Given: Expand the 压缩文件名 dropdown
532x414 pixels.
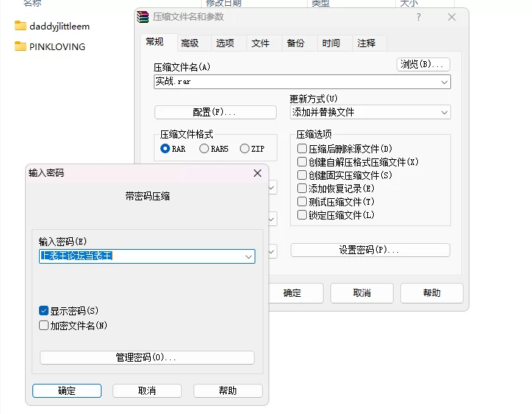Looking at the screenshot, I should pyautogui.click(x=444, y=83).
